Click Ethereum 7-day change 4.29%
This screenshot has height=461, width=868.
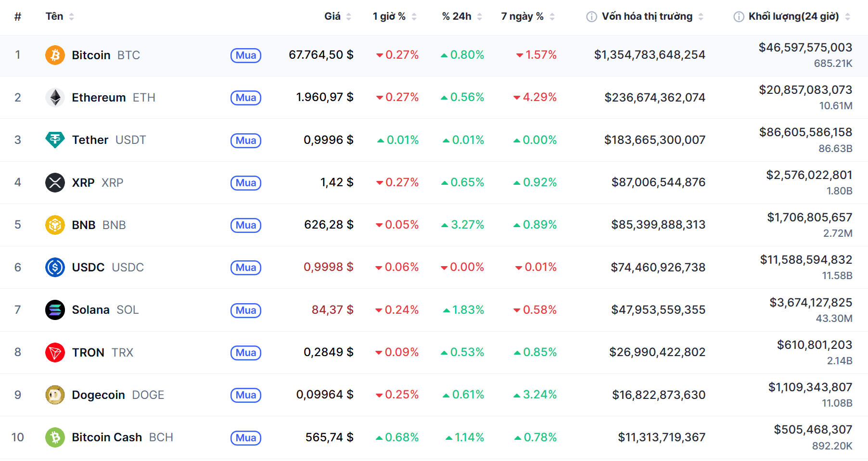[535, 97]
